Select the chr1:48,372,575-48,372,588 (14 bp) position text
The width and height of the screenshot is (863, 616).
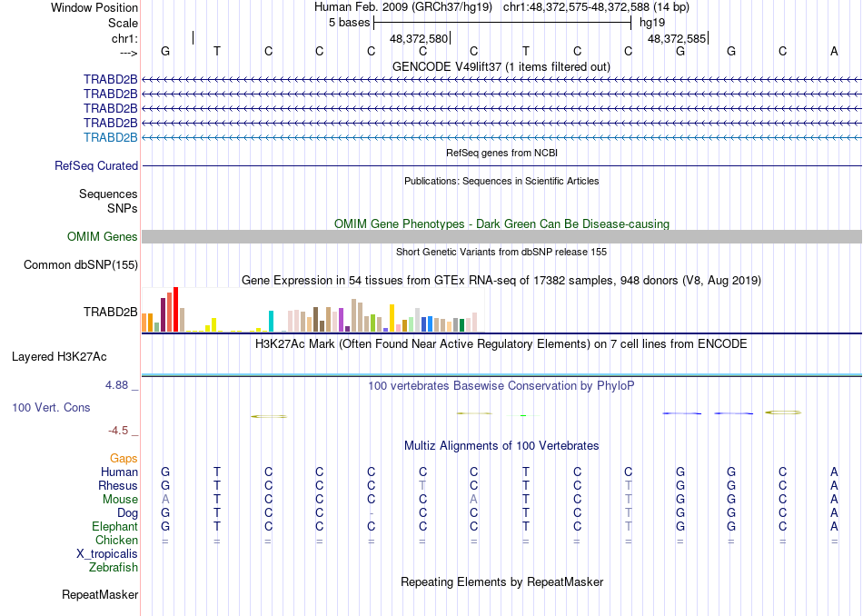click(x=596, y=7)
